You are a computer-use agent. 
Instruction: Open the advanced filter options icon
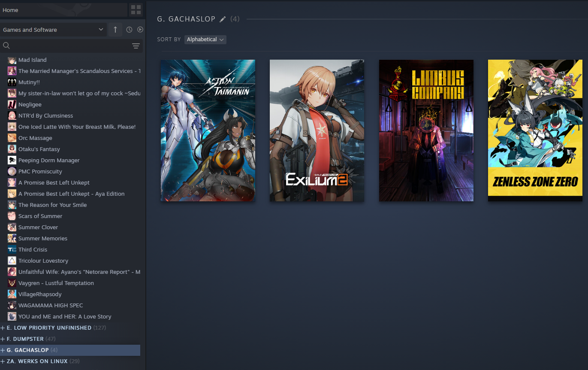(136, 46)
